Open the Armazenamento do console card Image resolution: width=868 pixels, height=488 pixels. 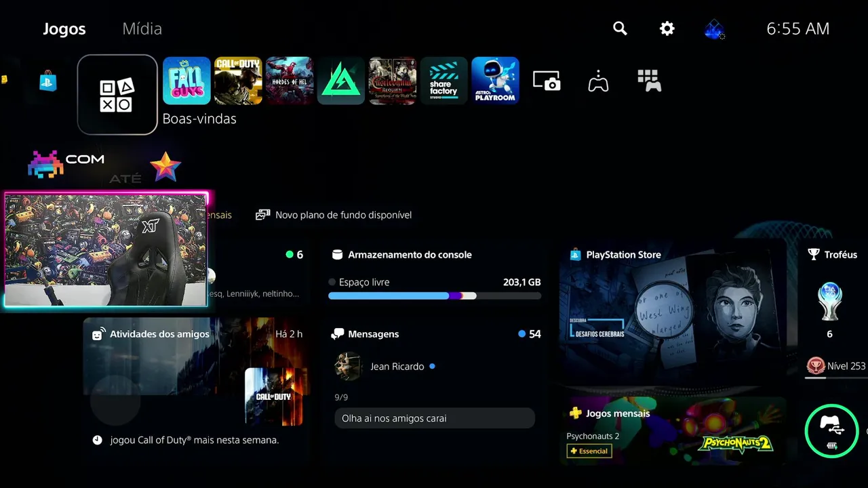point(435,274)
